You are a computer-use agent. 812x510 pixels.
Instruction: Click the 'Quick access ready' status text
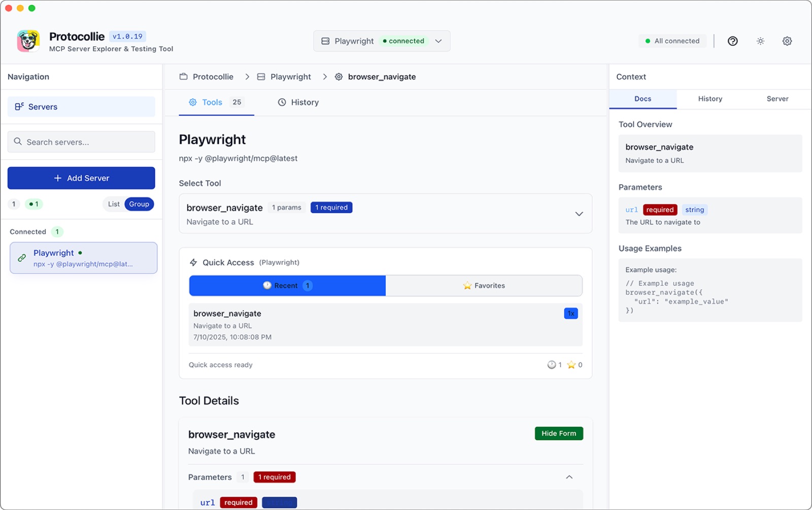[221, 365]
